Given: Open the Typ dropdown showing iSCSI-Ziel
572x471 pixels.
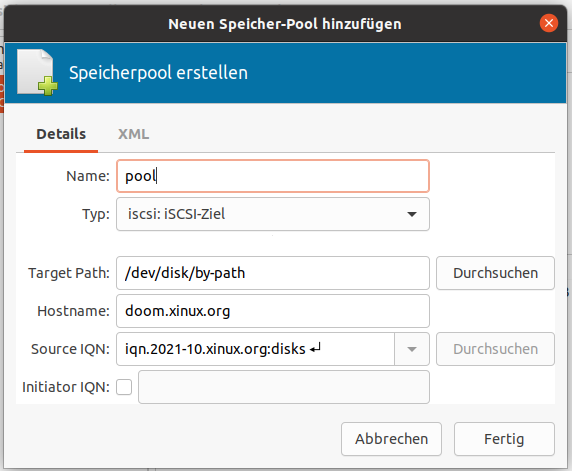Looking at the screenshot, I should pos(273,214).
